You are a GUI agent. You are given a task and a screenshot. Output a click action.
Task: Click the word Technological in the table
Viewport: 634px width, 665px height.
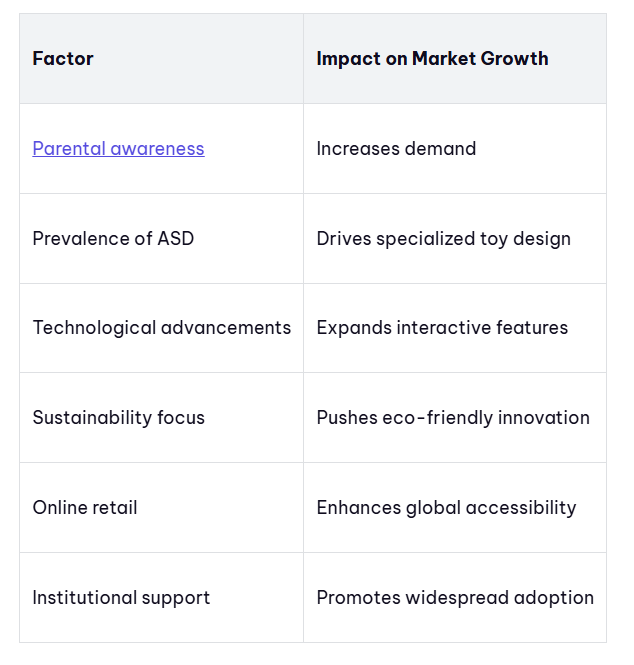click(x=95, y=328)
